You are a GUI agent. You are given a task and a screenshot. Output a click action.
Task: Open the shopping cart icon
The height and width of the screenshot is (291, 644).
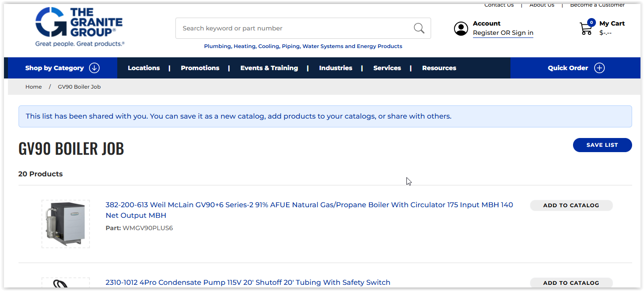tap(586, 28)
